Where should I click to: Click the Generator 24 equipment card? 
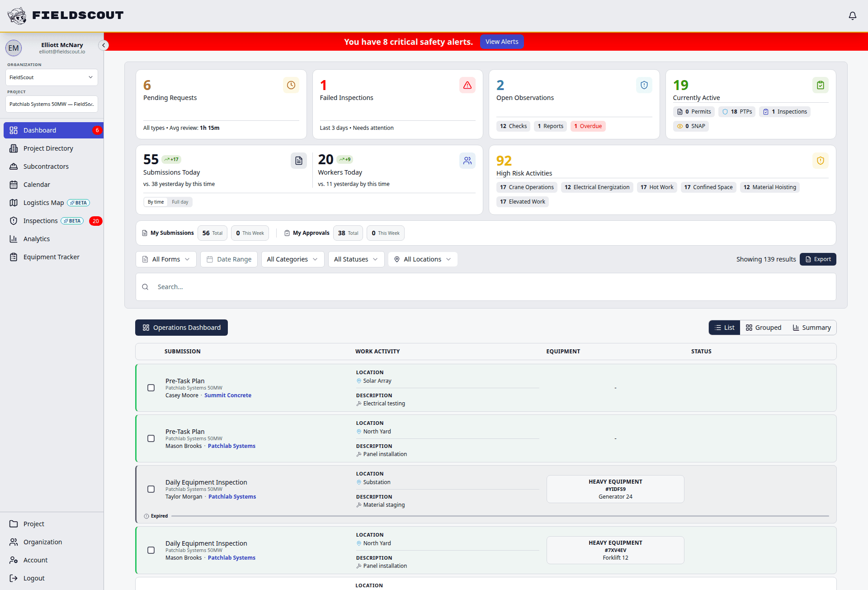pyautogui.click(x=615, y=489)
